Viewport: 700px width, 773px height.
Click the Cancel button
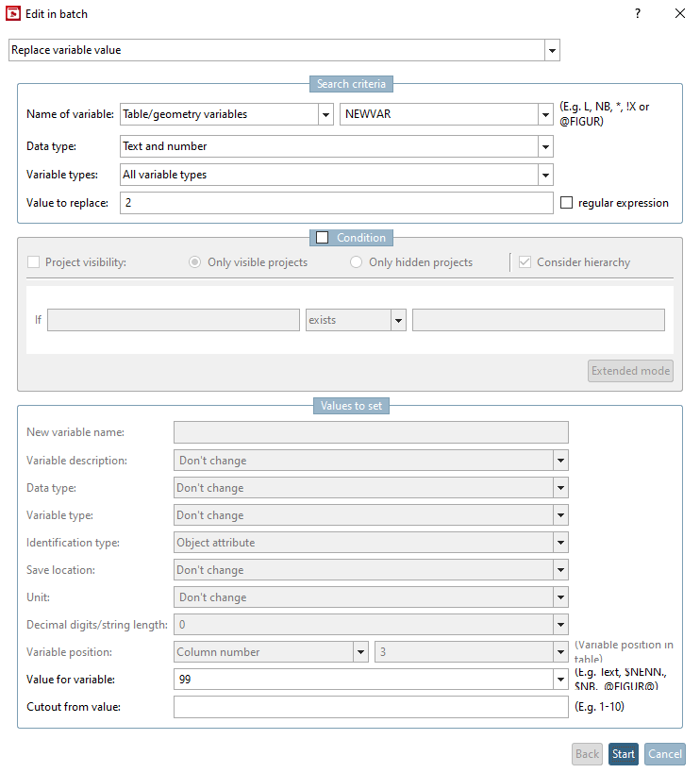[665, 754]
